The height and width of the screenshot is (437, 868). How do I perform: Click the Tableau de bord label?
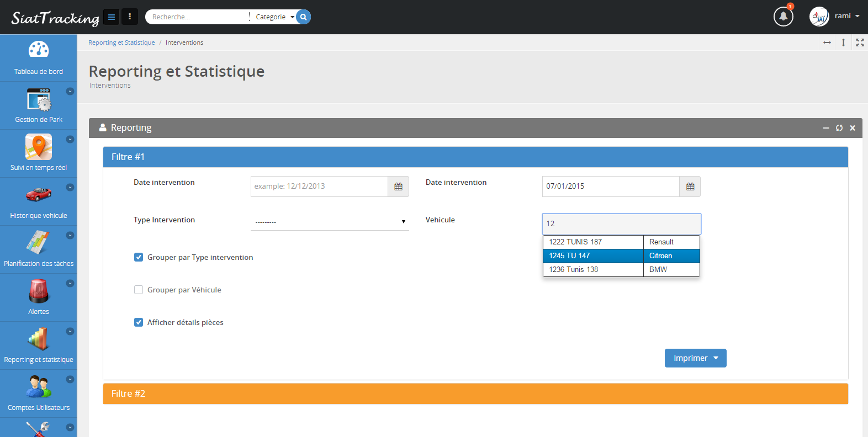[x=39, y=72]
